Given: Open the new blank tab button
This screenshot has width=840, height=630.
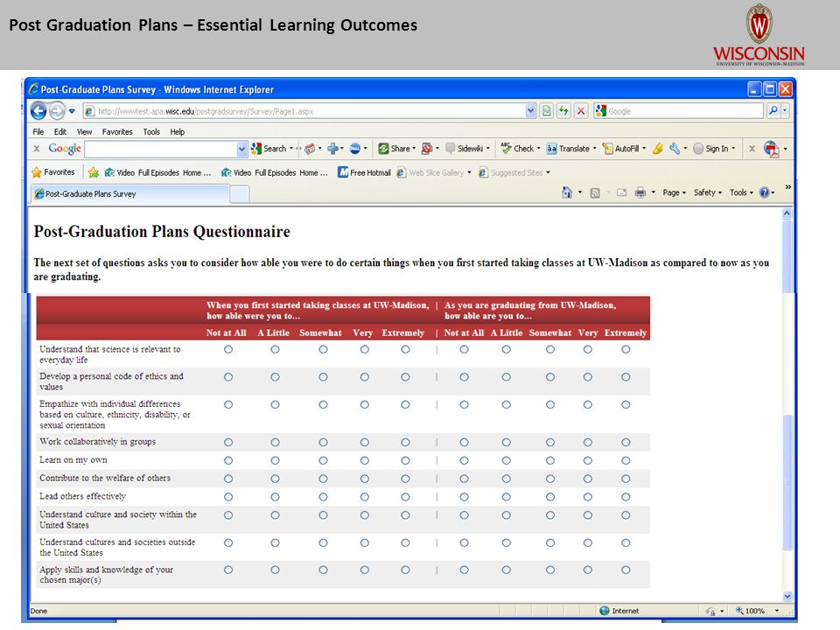Looking at the screenshot, I should coord(240,194).
